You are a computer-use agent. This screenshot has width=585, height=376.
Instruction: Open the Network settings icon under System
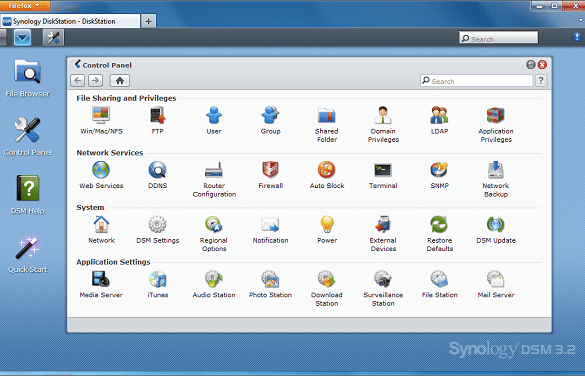click(x=101, y=224)
